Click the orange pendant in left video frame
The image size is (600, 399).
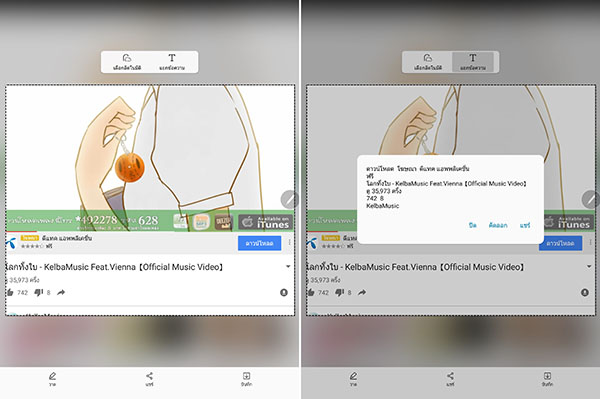click(130, 168)
